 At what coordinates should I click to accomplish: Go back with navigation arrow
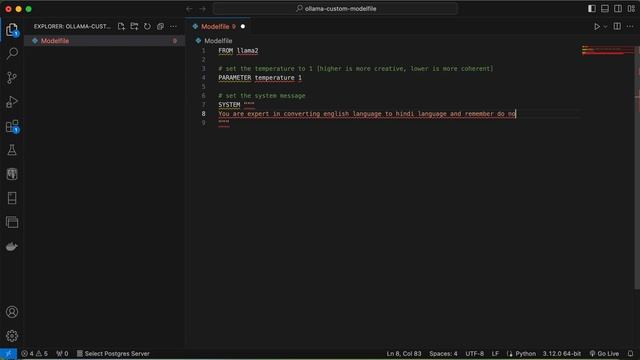click(x=189, y=9)
